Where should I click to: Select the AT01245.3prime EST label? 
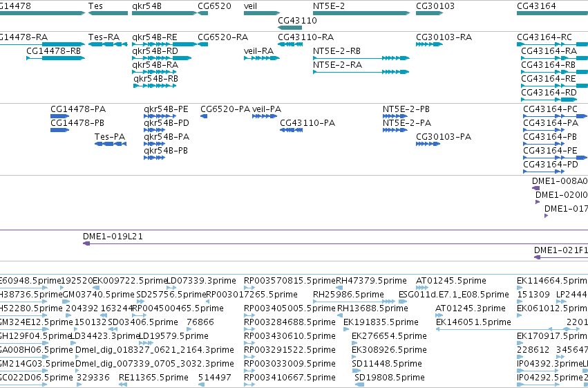tap(471, 308)
